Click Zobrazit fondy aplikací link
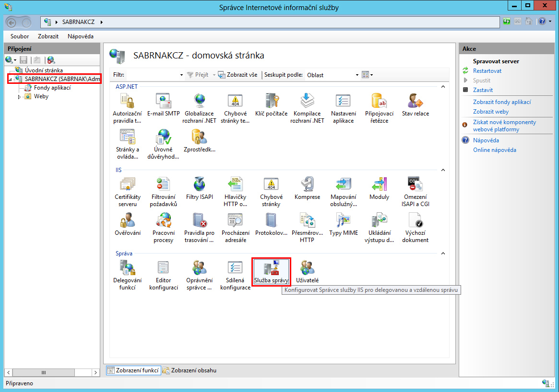 coord(501,102)
